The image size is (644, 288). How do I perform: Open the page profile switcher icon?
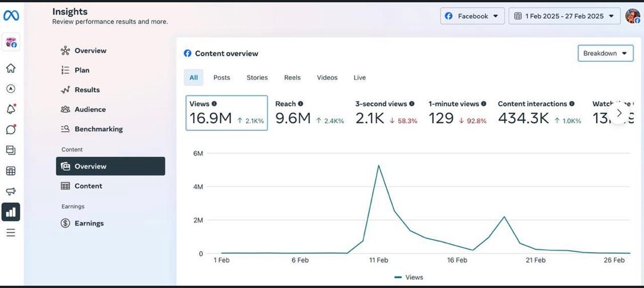pyautogui.click(x=11, y=42)
